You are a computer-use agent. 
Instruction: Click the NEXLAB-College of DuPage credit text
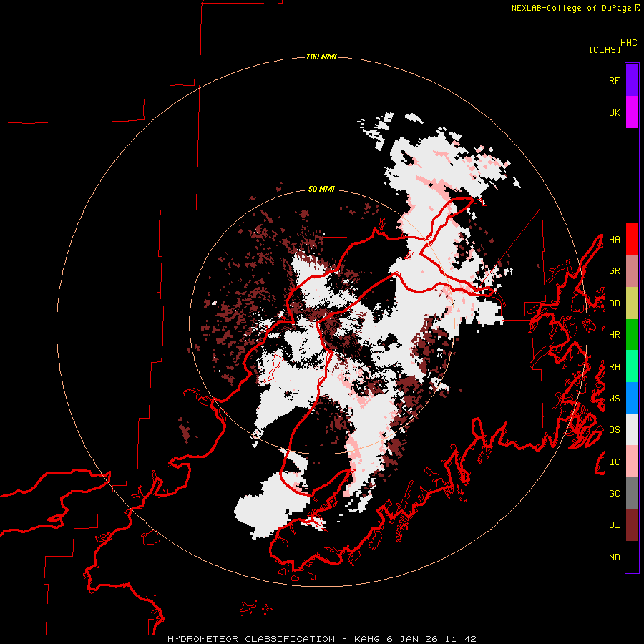(571, 8)
